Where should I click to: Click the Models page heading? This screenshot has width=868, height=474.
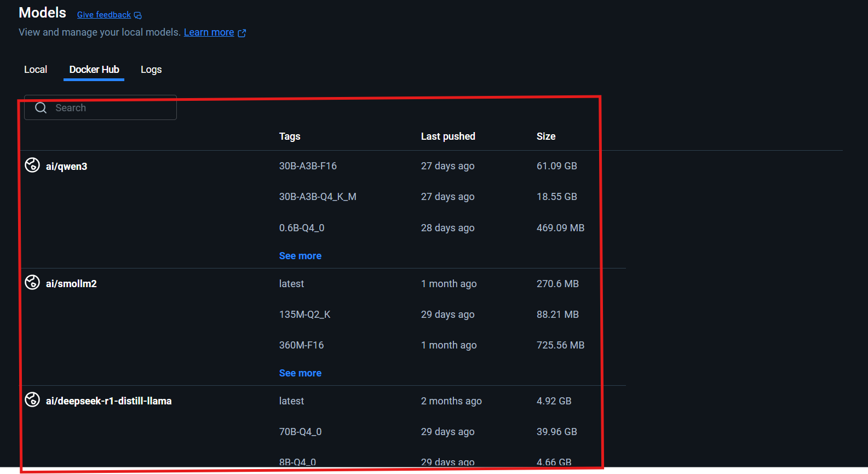(42, 13)
